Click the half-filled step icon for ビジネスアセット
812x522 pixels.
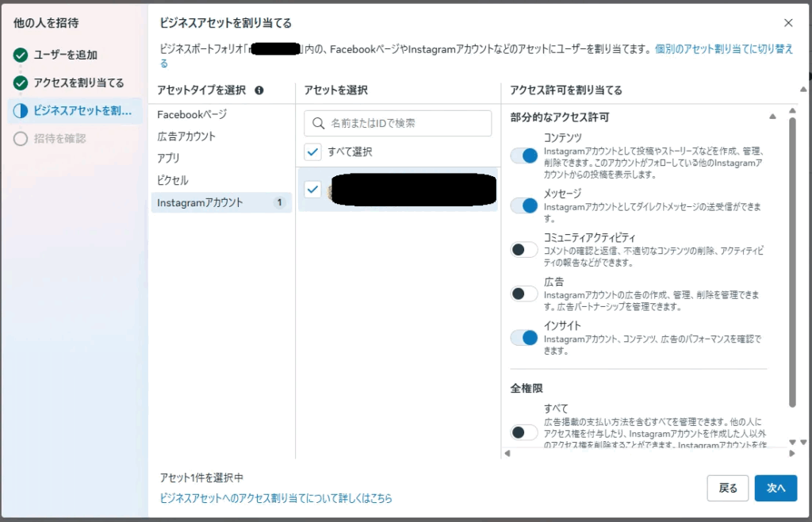coord(21,111)
